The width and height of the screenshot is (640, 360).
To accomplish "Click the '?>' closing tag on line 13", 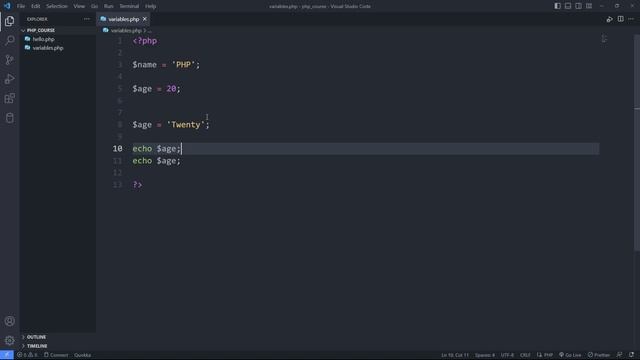I will (138, 184).
